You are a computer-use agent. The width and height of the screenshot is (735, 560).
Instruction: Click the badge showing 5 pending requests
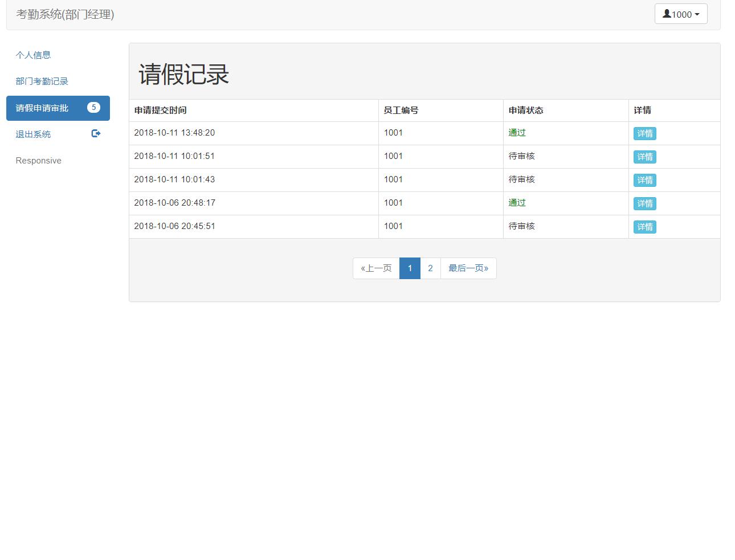click(93, 108)
